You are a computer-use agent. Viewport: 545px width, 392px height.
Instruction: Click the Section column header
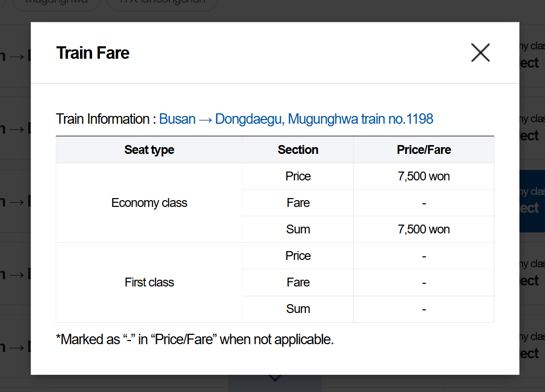(298, 150)
